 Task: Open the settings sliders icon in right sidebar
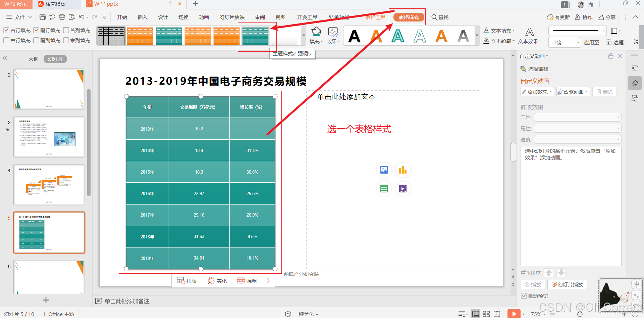635,68
